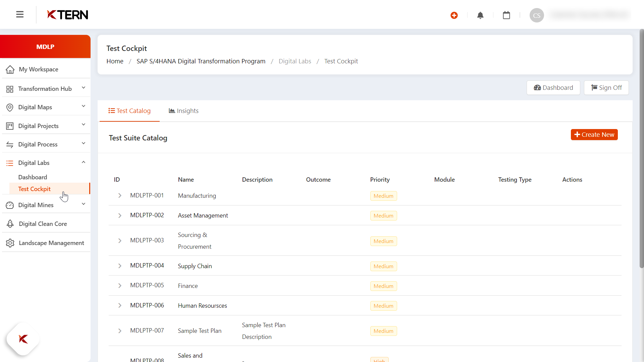Click the MDLPTP-006 ID cell
This screenshot has width=644, height=362.
tap(147, 305)
